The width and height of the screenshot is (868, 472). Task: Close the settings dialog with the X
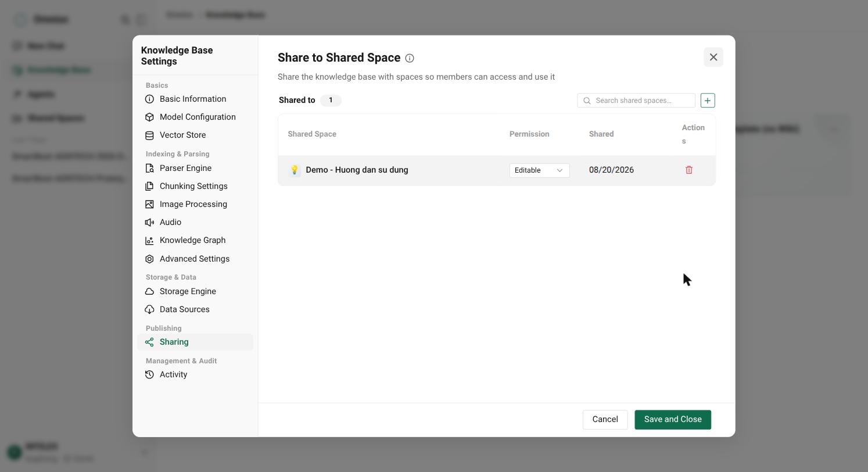point(713,57)
